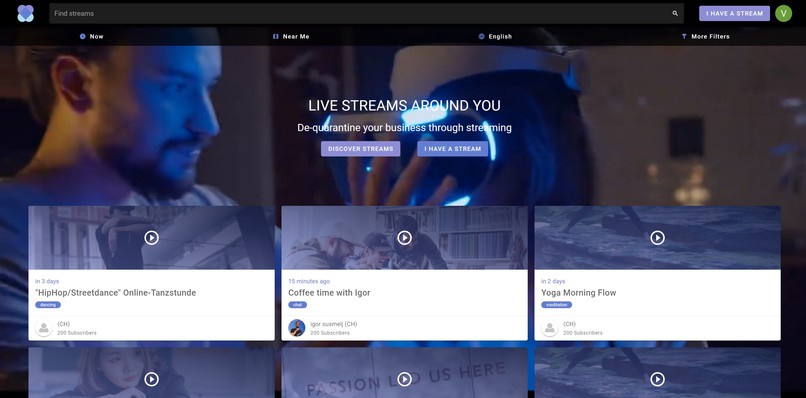The width and height of the screenshot is (806, 398).
Task: Click the dancing tag chip
Action: [48, 305]
